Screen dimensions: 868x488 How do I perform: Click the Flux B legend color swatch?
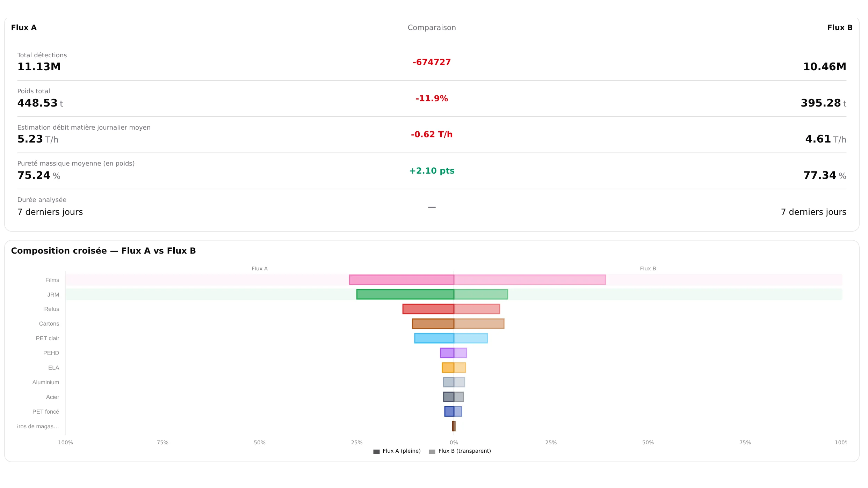432,451
